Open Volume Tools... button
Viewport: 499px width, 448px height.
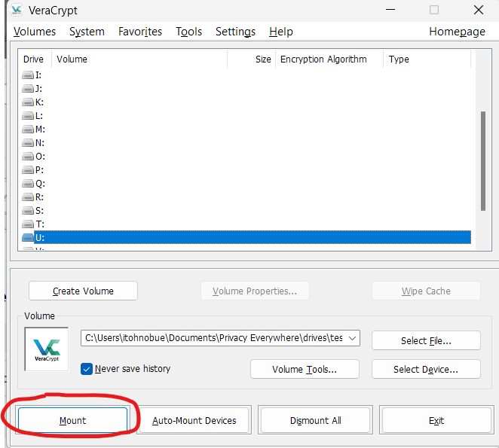tap(305, 369)
